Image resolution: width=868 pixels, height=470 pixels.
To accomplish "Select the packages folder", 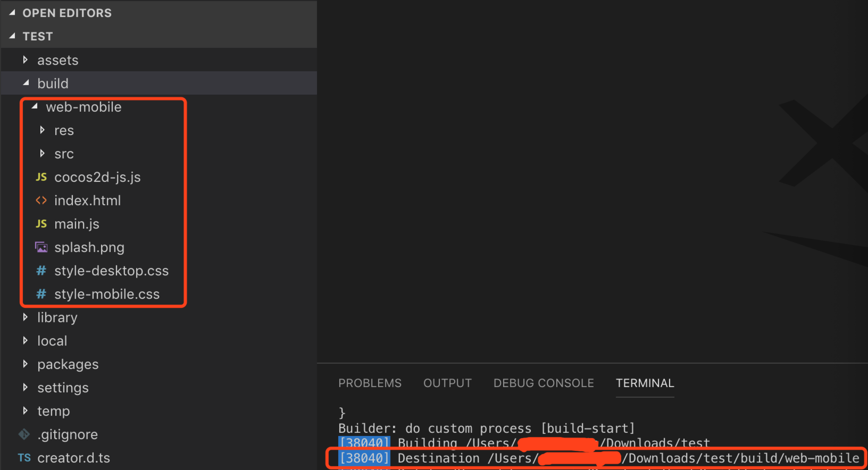I will pos(68,364).
